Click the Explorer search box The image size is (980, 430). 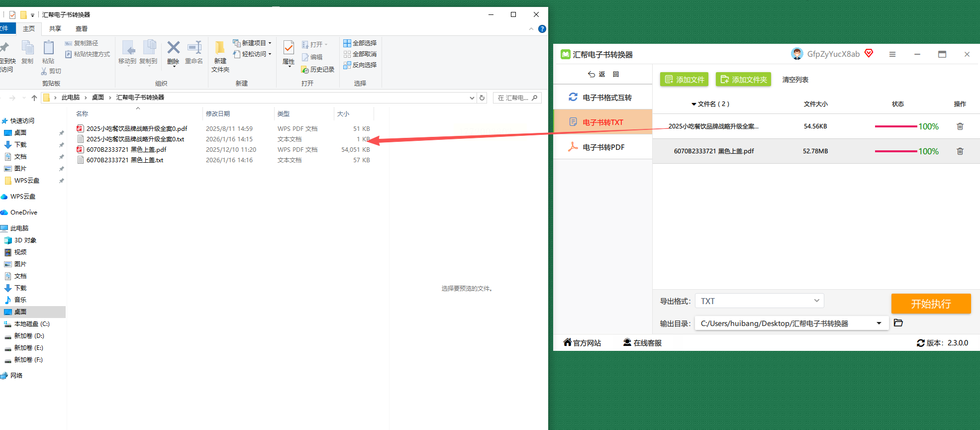pyautogui.click(x=517, y=98)
